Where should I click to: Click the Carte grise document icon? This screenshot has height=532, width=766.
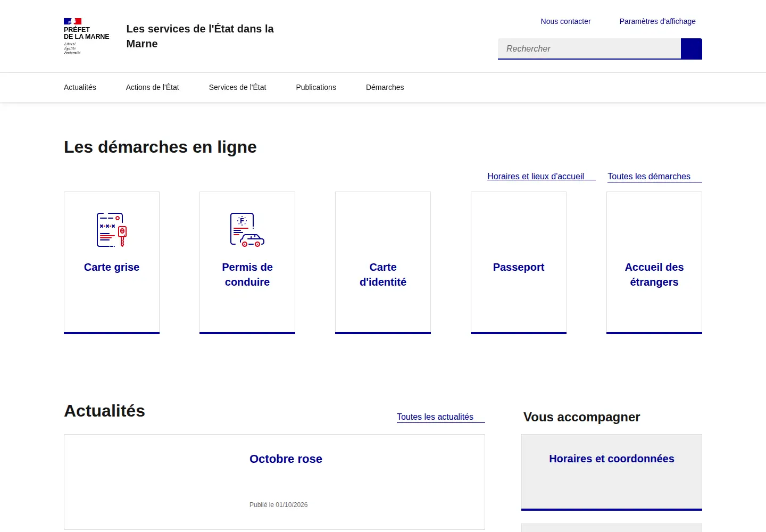pos(112,230)
